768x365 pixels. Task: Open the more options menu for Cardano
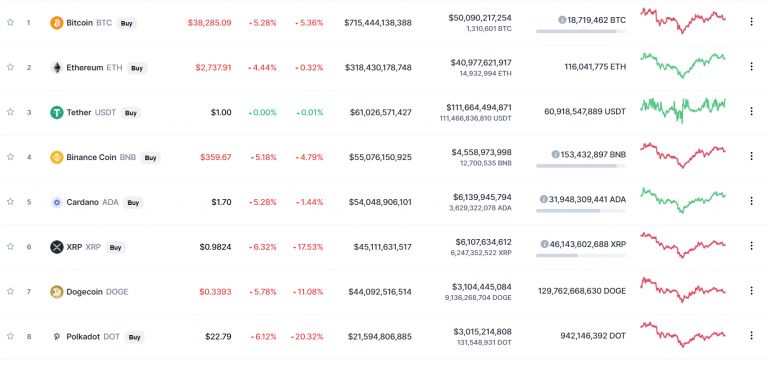coord(751,201)
